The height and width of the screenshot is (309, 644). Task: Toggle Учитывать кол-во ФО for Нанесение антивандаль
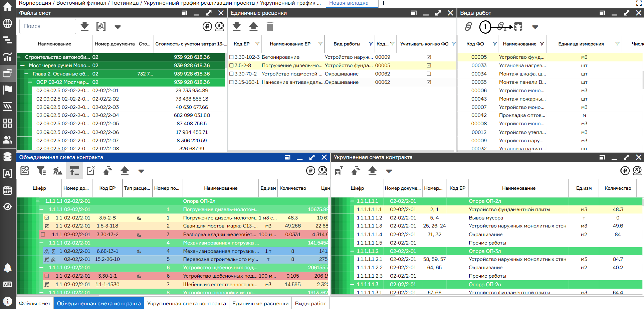pos(429,82)
